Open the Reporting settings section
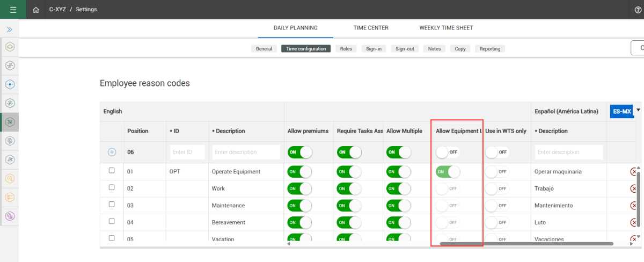The height and width of the screenshot is (262, 644). tap(489, 49)
